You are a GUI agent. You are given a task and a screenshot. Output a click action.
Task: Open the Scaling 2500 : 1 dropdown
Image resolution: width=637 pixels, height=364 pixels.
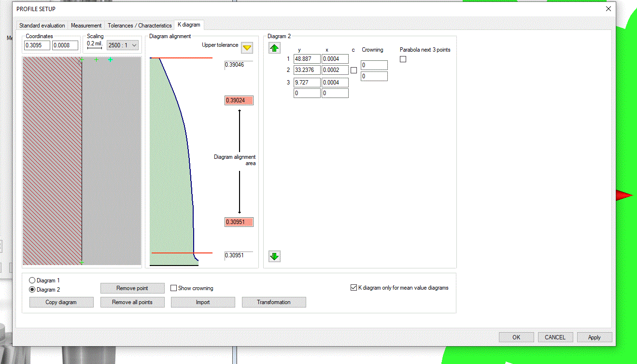point(122,45)
